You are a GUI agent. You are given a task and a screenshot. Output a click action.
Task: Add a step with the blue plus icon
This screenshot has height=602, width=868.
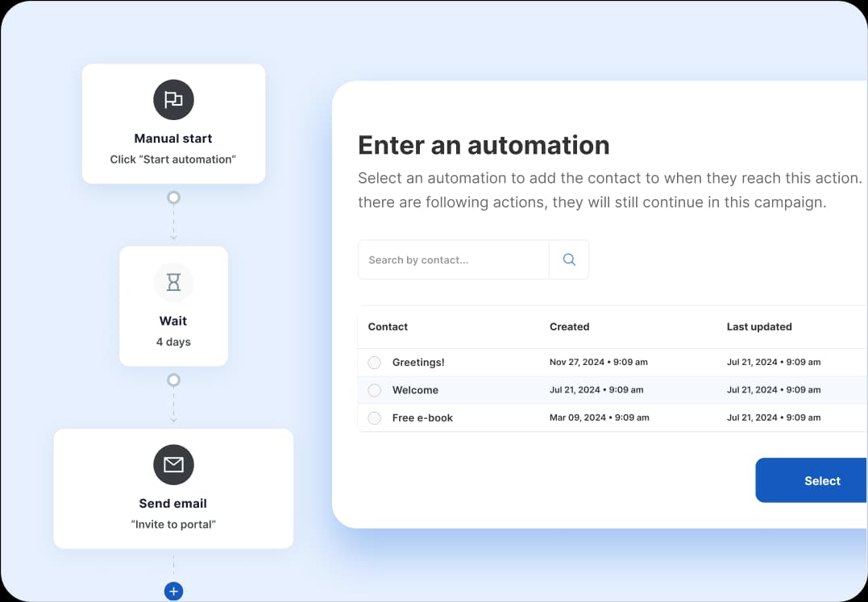coord(173,592)
